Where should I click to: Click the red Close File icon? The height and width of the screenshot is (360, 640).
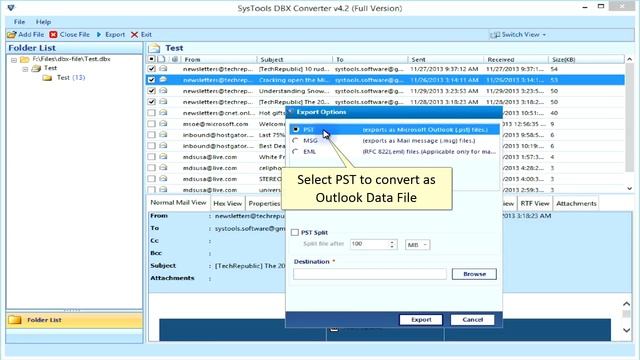point(53,35)
